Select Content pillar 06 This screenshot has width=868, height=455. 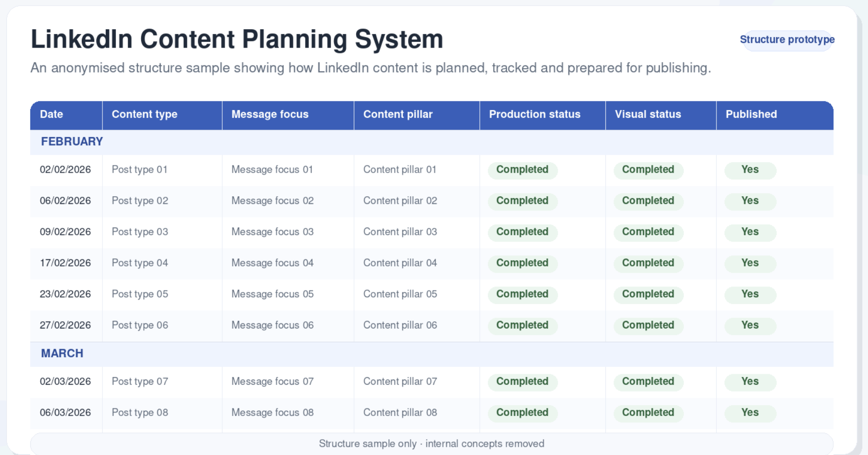coord(400,326)
